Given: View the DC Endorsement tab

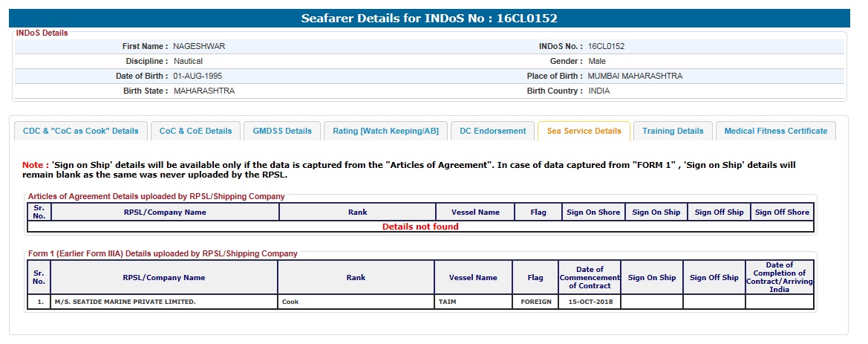Looking at the screenshot, I should [x=492, y=131].
